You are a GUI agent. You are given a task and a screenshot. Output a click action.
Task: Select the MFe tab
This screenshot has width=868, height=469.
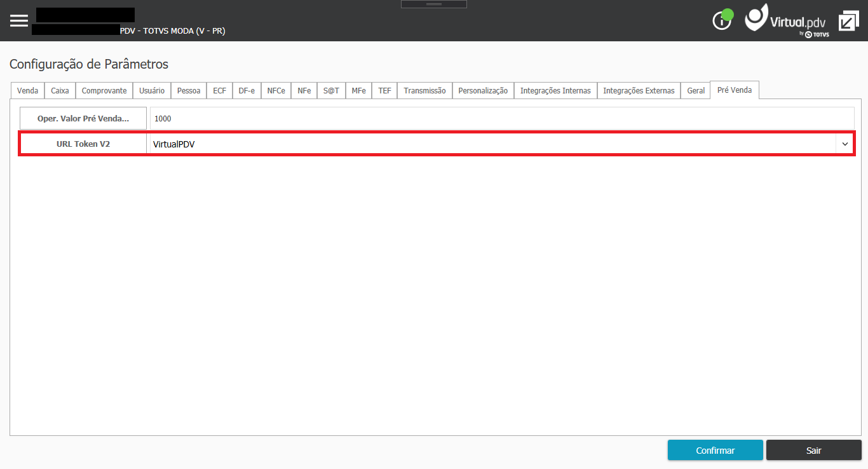coord(359,91)
